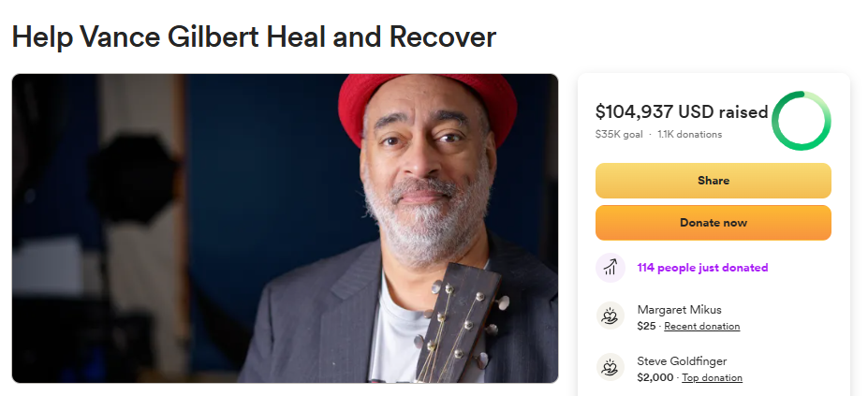Click the 1.1K donations text
The width and height of the screenshot is (868, 396).
click(689, 135)
